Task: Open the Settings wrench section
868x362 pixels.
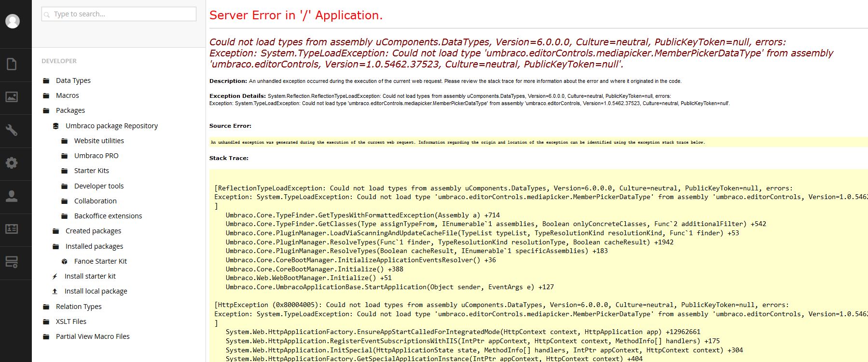Action: tap(12, 130)
